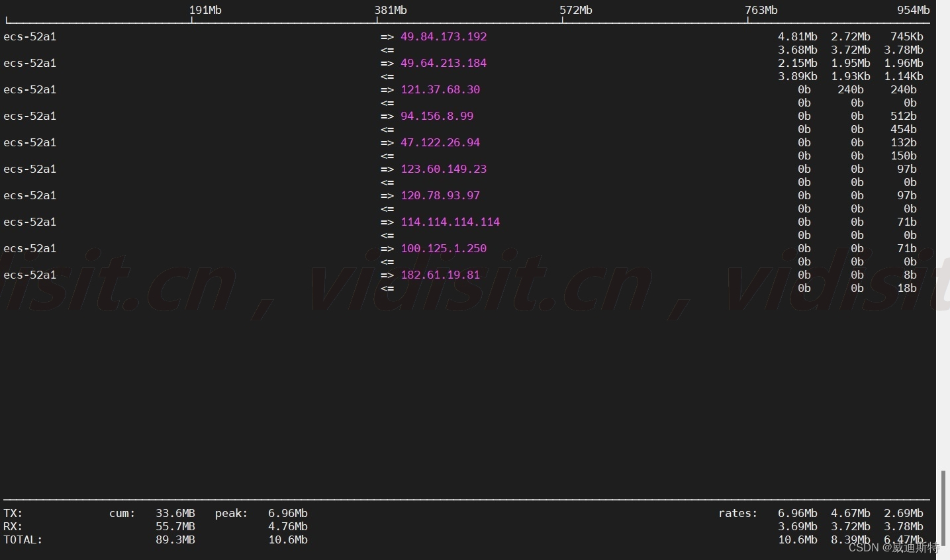Click the TOTAL: label
The height and width of the screenshot is (560, 950).
coord(23,539)
